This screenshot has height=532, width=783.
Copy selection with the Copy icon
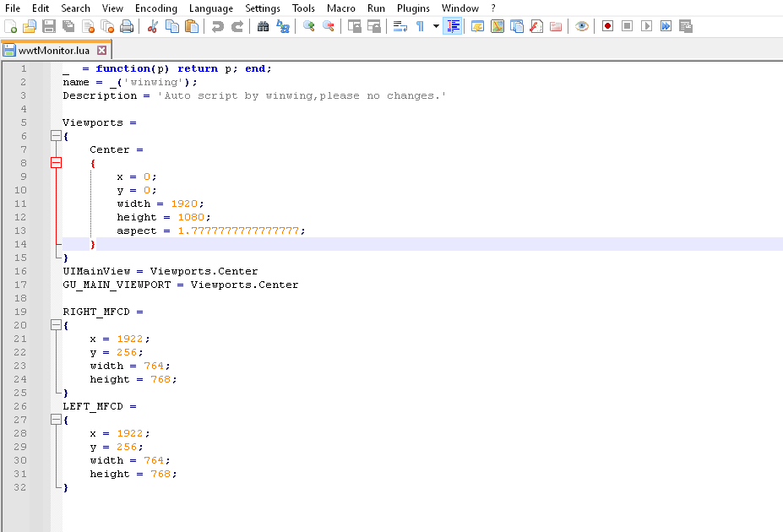click(x=172, y=26)
